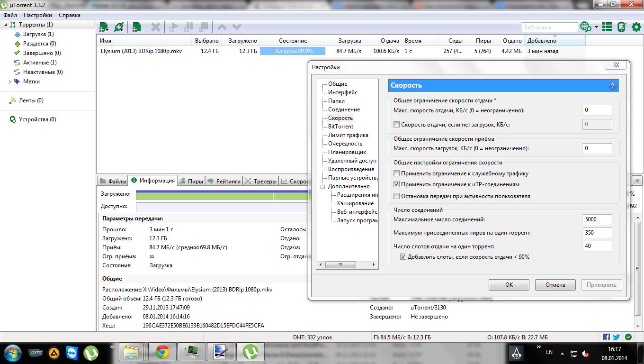This screenshot has width=644, height=364.
Task: Click the Create New Torrent icon
Action: pos(136,27)
